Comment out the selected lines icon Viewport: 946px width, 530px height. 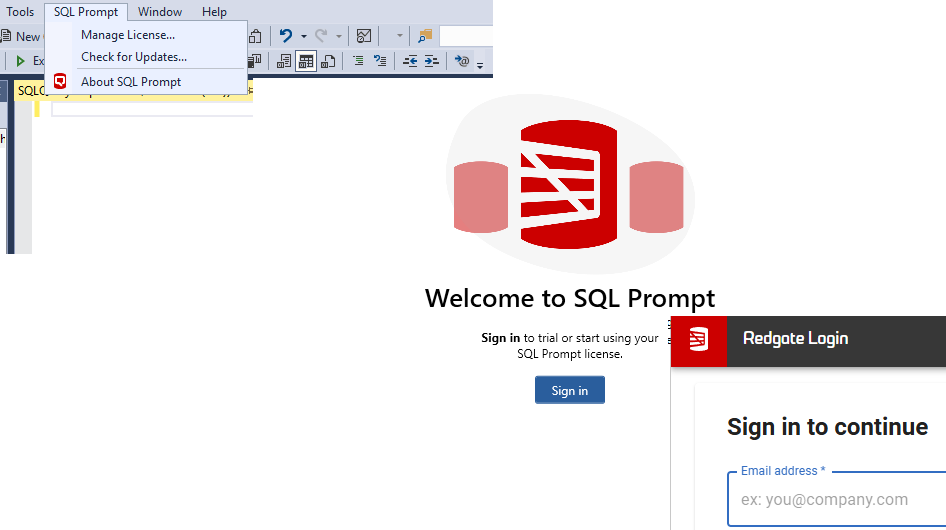click(x=358, y=61)
